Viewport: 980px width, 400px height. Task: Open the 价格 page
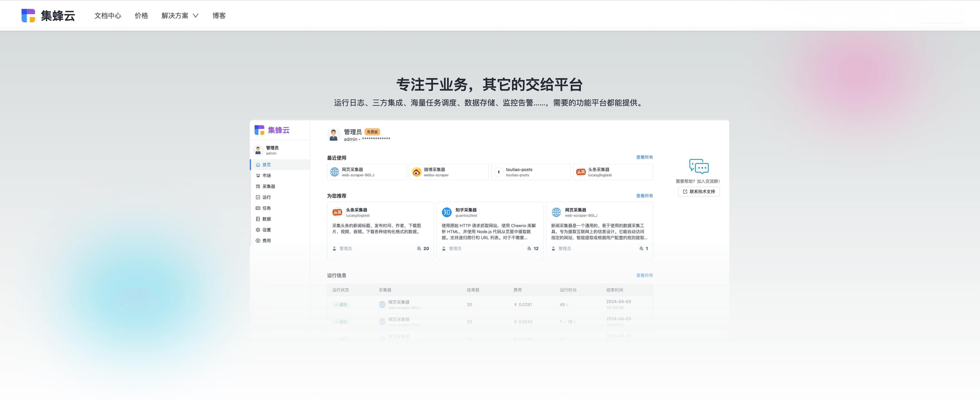tap(141, 16)
